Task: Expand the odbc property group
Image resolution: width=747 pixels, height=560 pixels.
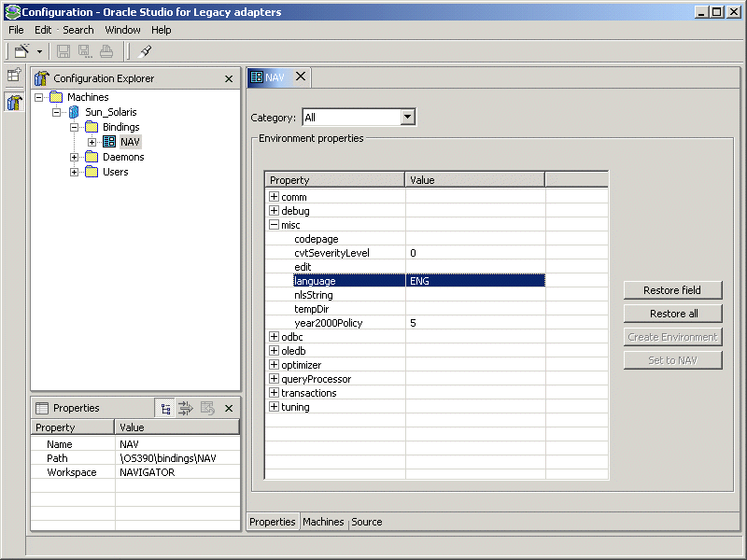Action: (274, 337)
